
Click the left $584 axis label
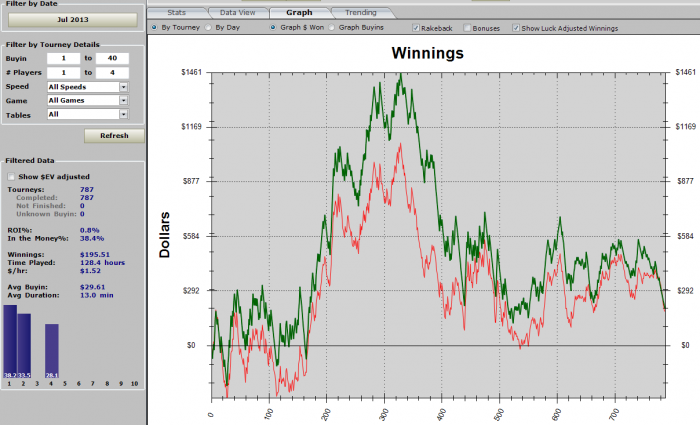click(193, 236)
